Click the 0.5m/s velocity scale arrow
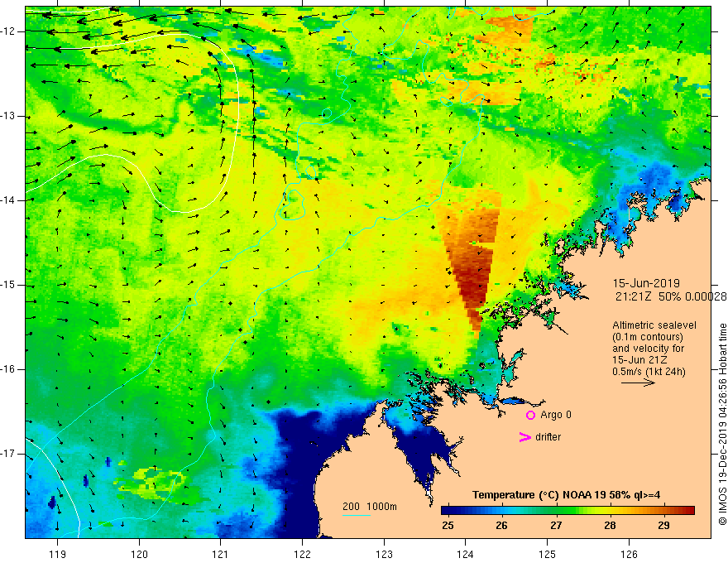This screenshot has width=728, height=563. click(638, 383)
